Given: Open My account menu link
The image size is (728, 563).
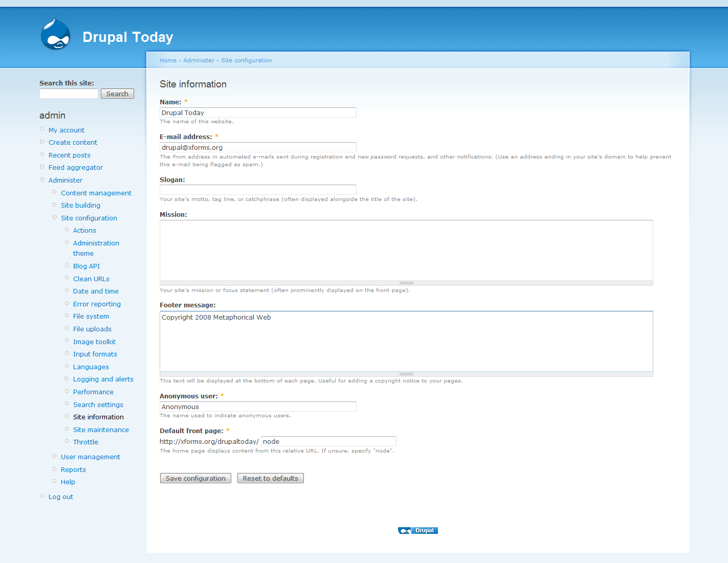Looking at the screenshot, I should [x=67, y=130].
